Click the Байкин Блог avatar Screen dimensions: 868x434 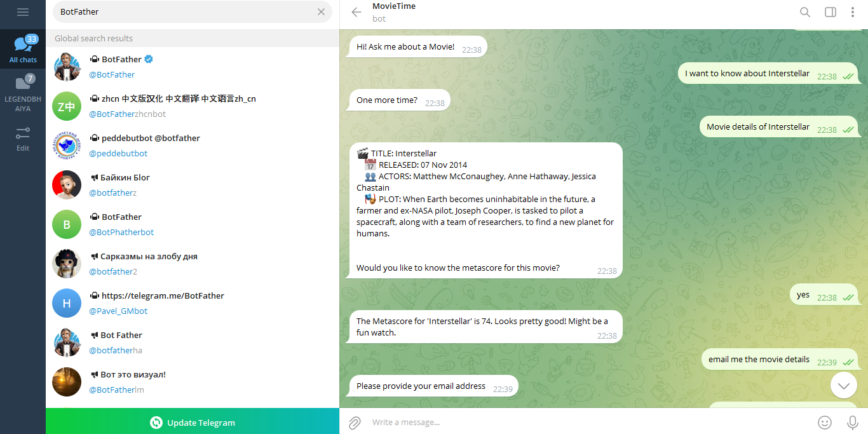pyautogui.click(x=67, y=185)
